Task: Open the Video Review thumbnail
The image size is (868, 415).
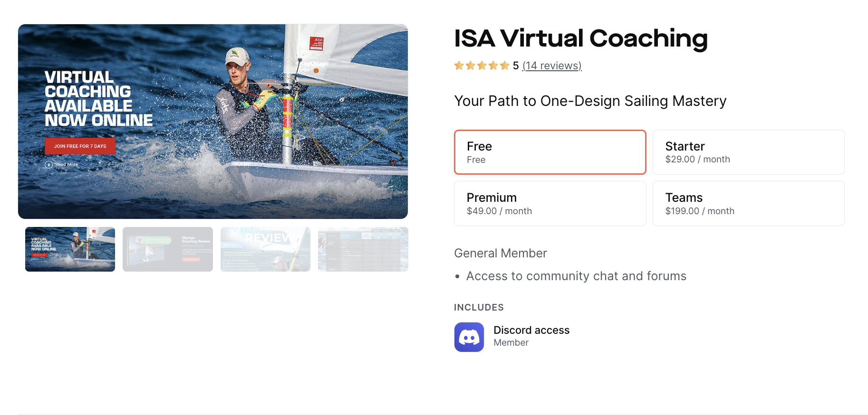Action: (265, 249)
